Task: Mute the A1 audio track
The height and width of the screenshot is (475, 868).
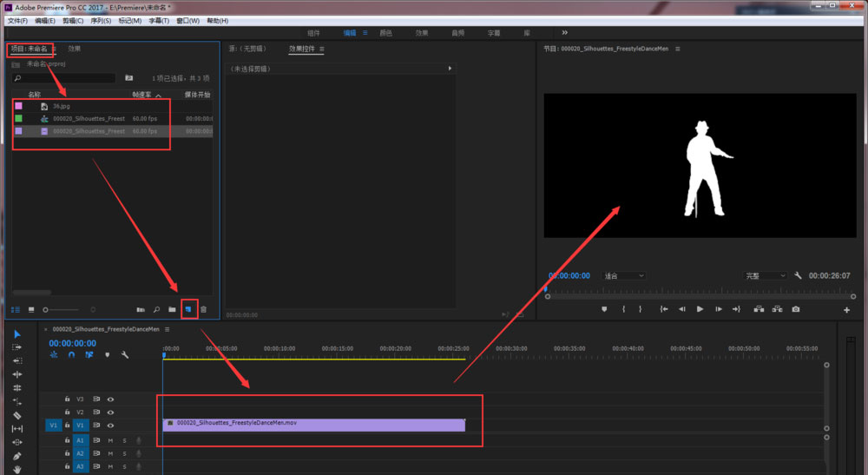Action: coord(110,440)
